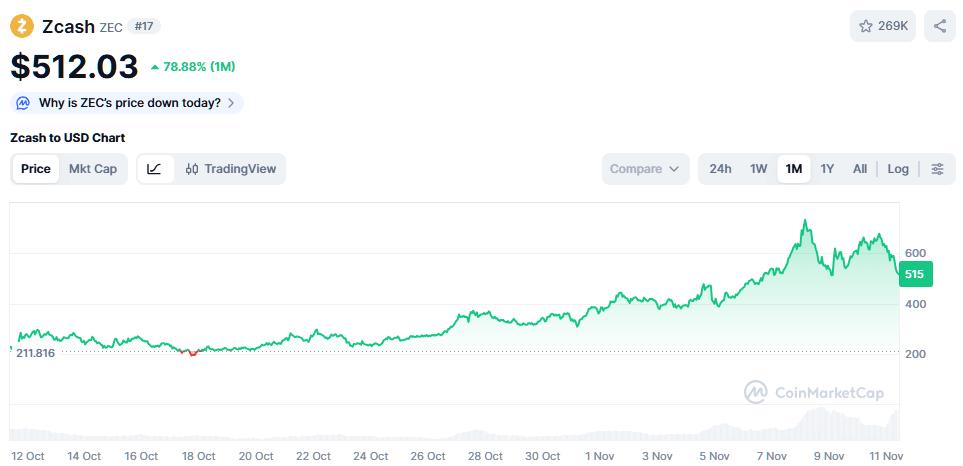The image size is (963, 466).
Task: Click the share icon button
Action: pyautogui.click(x=939, y=26)
